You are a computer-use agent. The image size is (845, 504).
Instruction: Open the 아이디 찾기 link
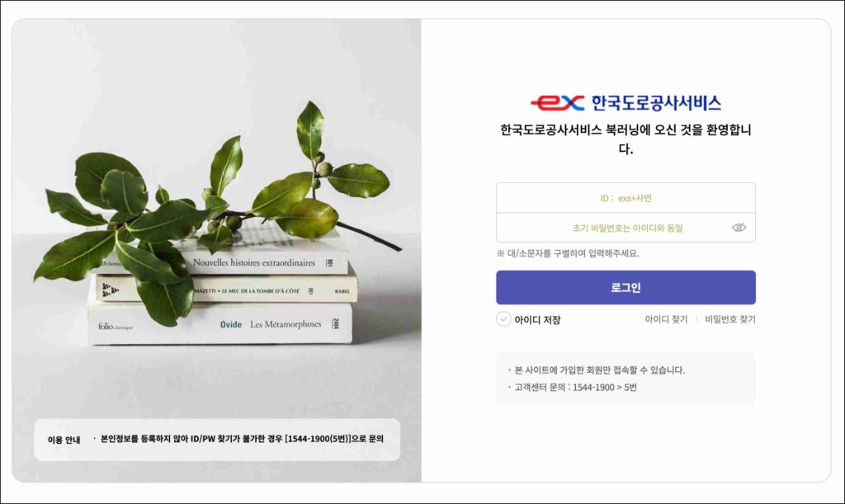(666, 319)
